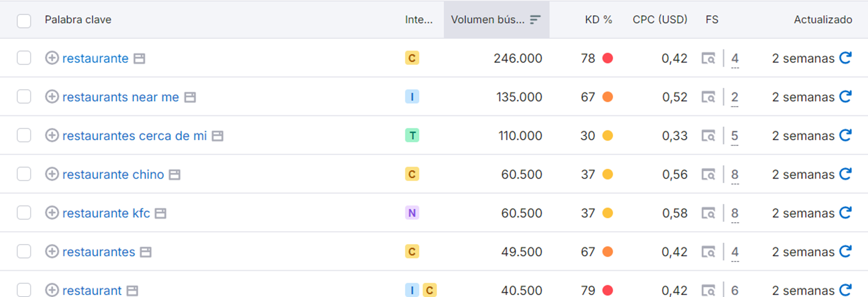Check the restaurante chino row
Image resolution: width=868 pixels, height=297 pixels.
point(24,174)
